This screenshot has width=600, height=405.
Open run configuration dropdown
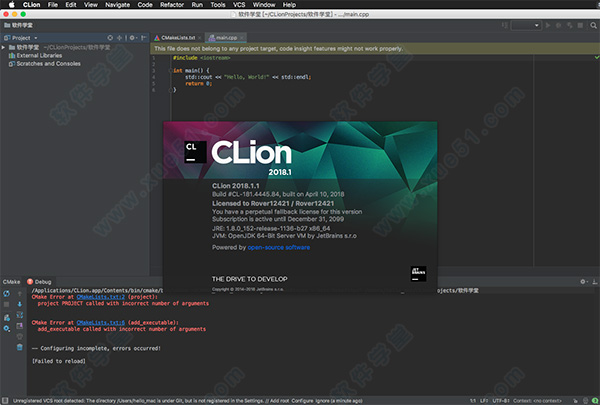pos(527,25)
